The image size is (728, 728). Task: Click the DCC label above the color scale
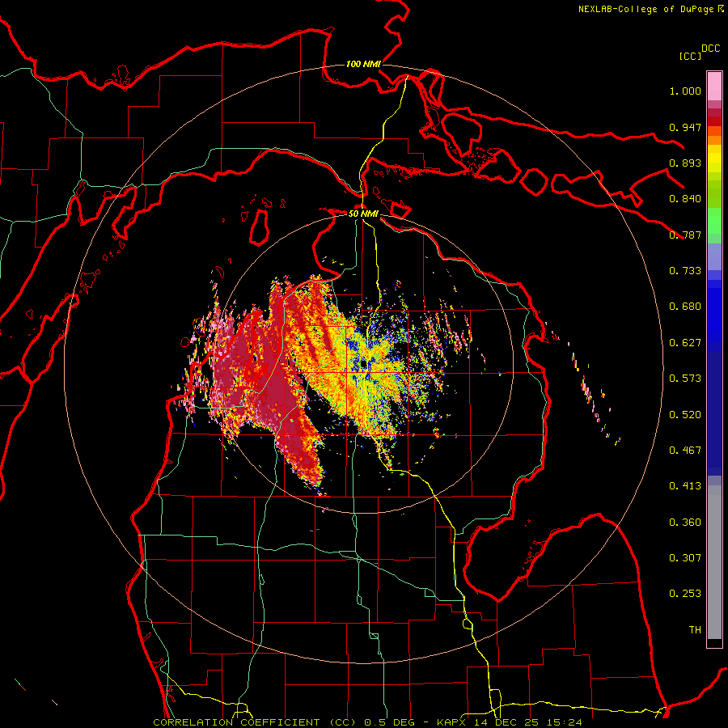click(711, 49)
